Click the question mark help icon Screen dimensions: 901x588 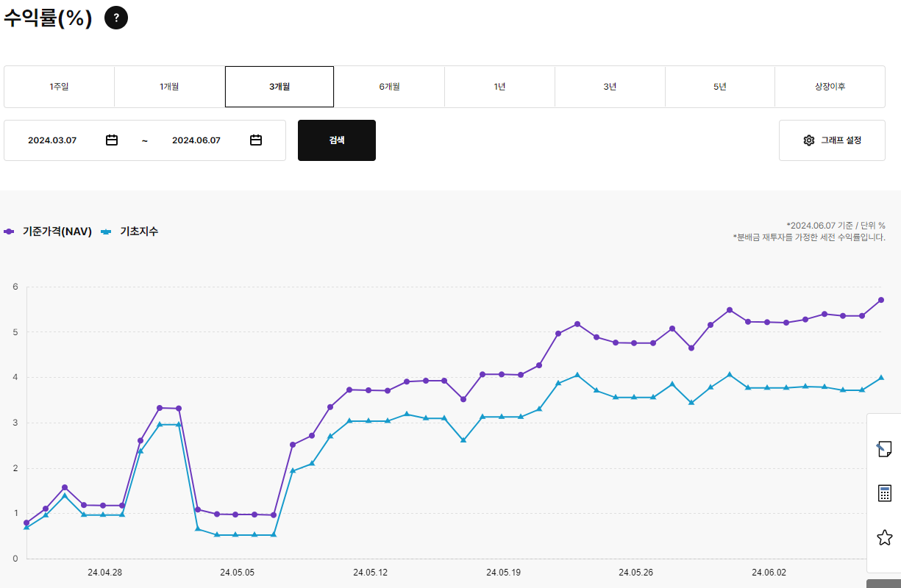[116, 18]
